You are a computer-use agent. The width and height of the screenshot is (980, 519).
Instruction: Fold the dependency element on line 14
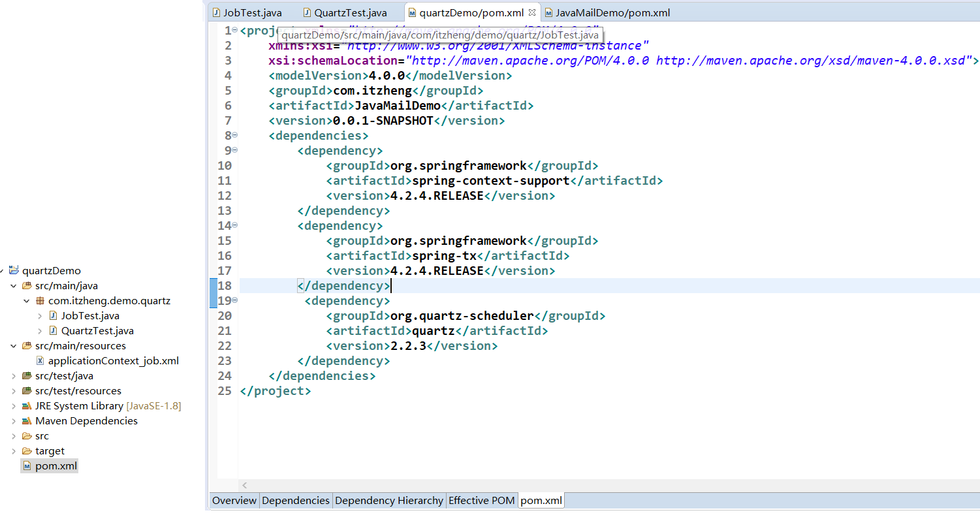tap(235, 225)
